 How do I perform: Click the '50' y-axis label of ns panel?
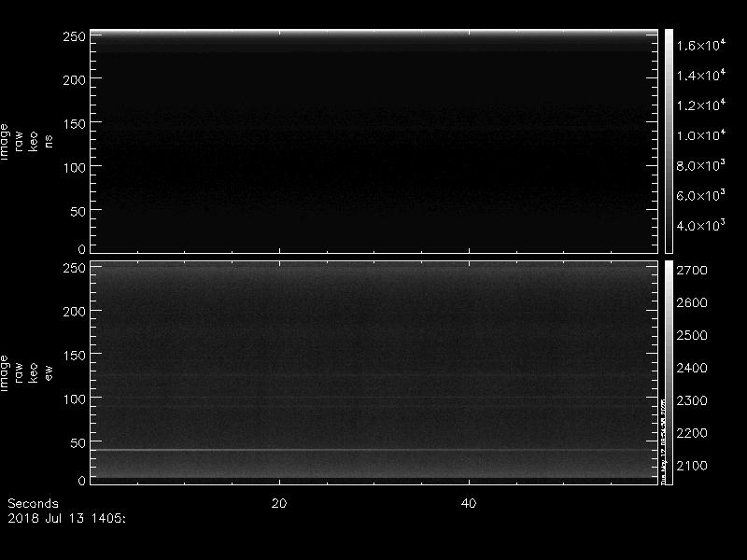78,212
